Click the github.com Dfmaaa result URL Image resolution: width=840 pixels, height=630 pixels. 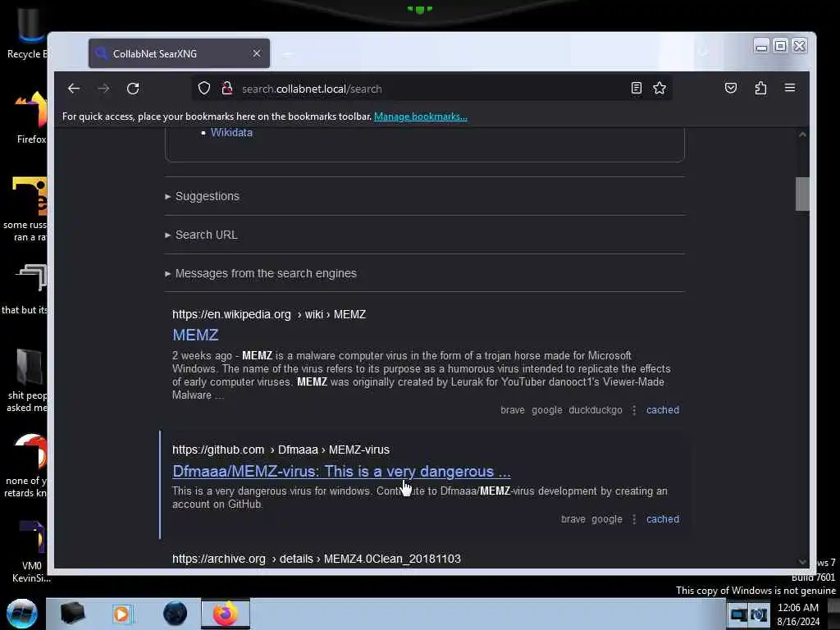(281, 450)
